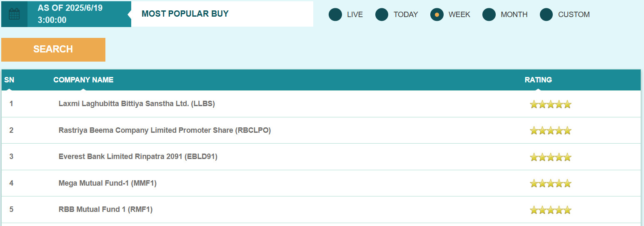Switch the period filter to MONTH
Viewport: 644px width, 226px height.
(489, 15)
